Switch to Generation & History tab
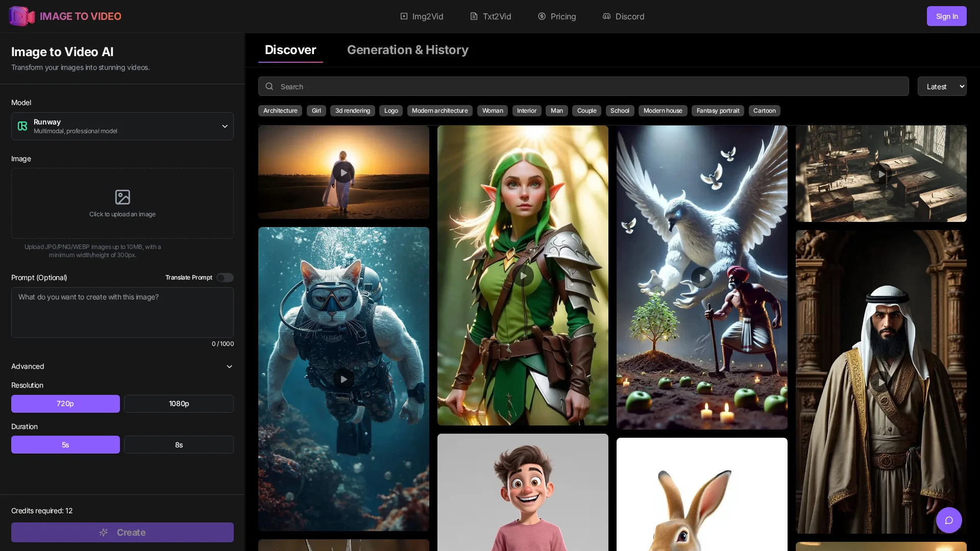 tap(407, 50)
